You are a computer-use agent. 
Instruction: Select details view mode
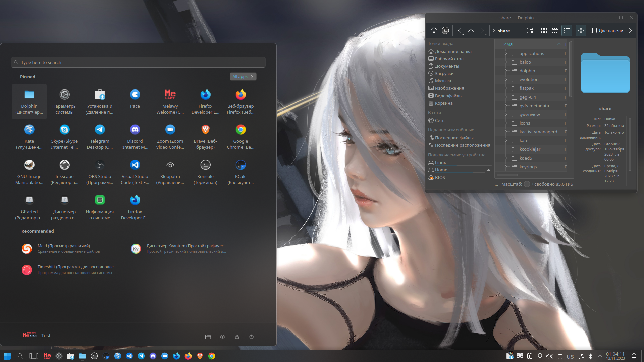pos(567,31)
